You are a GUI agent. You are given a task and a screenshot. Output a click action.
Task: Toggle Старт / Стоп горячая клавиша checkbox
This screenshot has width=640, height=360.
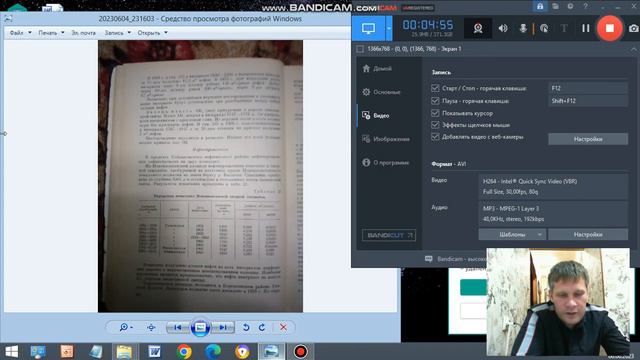[435, 88]
